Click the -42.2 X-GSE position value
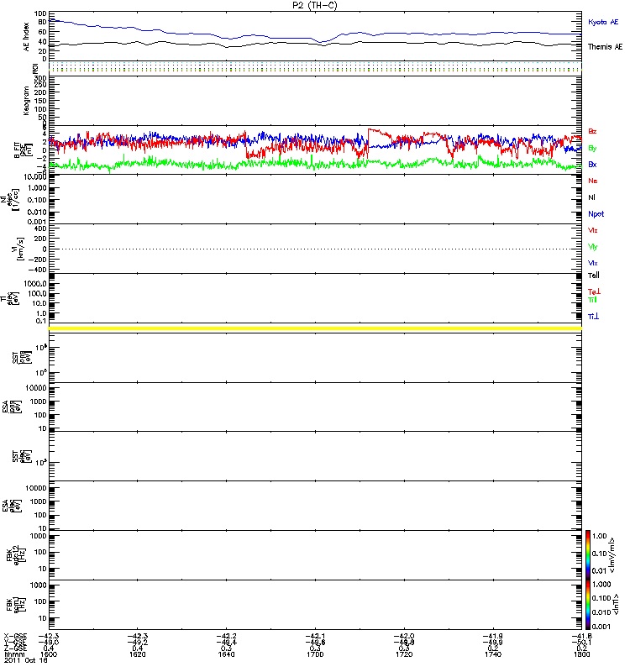 tap(226, 637)
